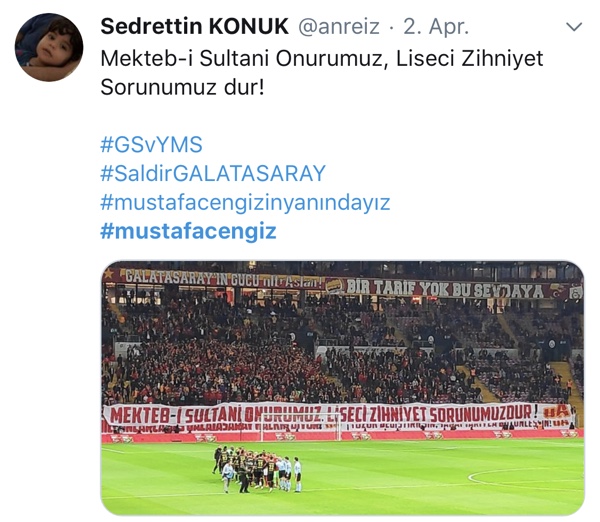The width and height of the screenshot is (600, 522).
Task: Open the @anreiz handle link
Action: tap(339, 27)
